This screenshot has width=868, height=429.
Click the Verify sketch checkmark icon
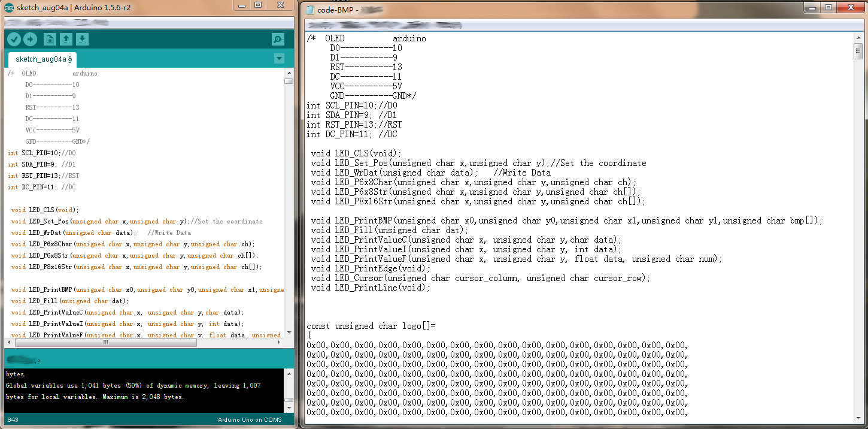pyautogui.click(x=14, y=40)
